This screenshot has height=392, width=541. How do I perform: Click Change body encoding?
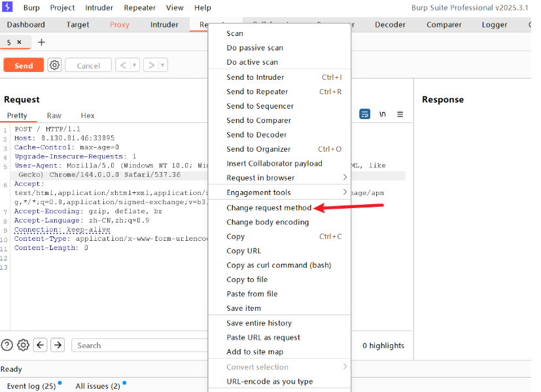[279, 223]
